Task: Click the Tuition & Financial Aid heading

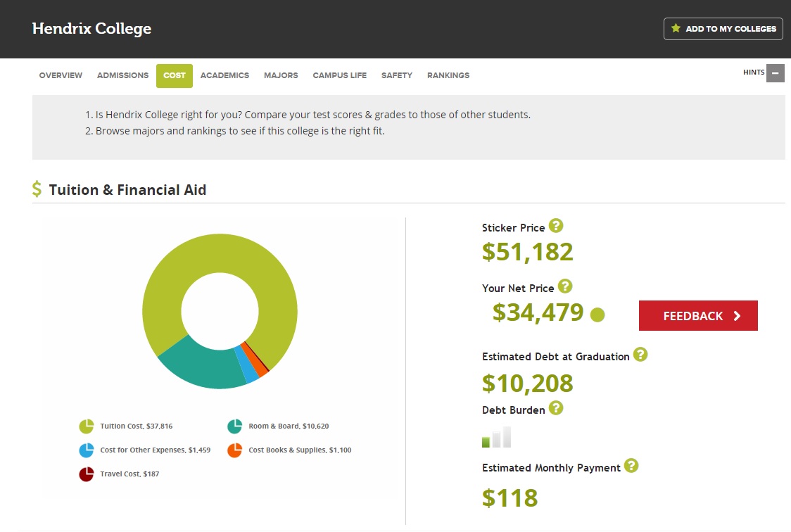Action: pyautogui.click(x=127, y=189)
